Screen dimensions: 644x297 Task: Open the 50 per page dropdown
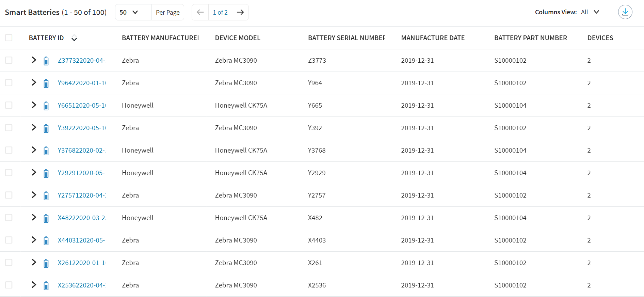click(129, 12)
